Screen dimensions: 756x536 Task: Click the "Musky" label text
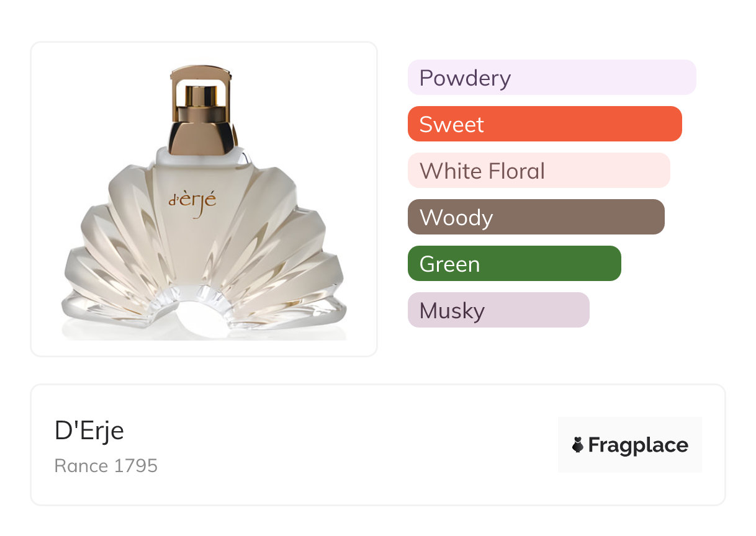[x=452, y=310]
